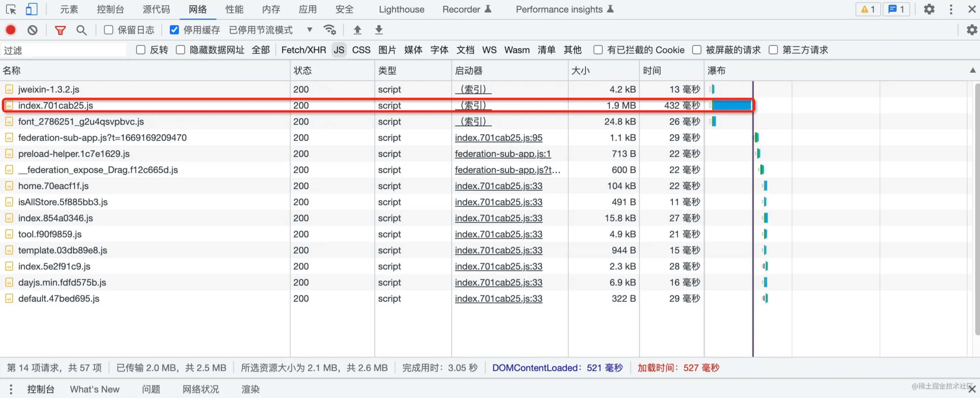Viewport: 980px width, 398px height.
Task: Open initiator link federation-sub-app.js:1
Action: (x=502, y=153)
